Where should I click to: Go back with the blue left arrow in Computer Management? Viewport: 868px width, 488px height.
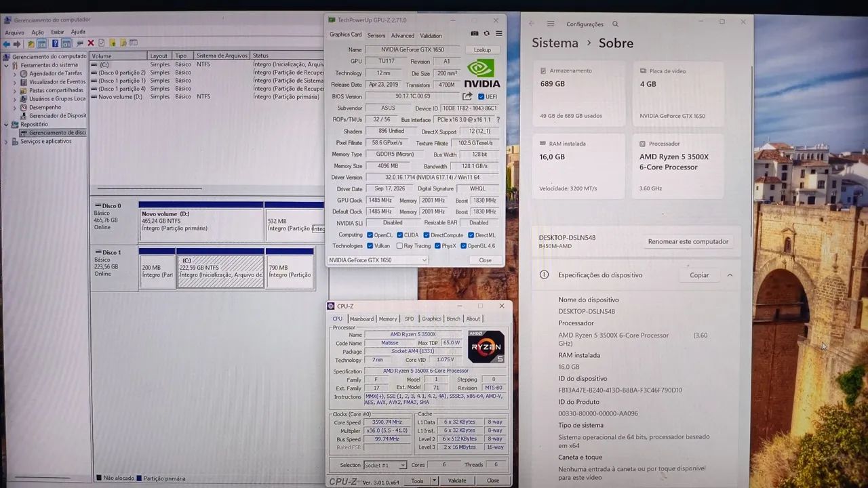(7, 43)
